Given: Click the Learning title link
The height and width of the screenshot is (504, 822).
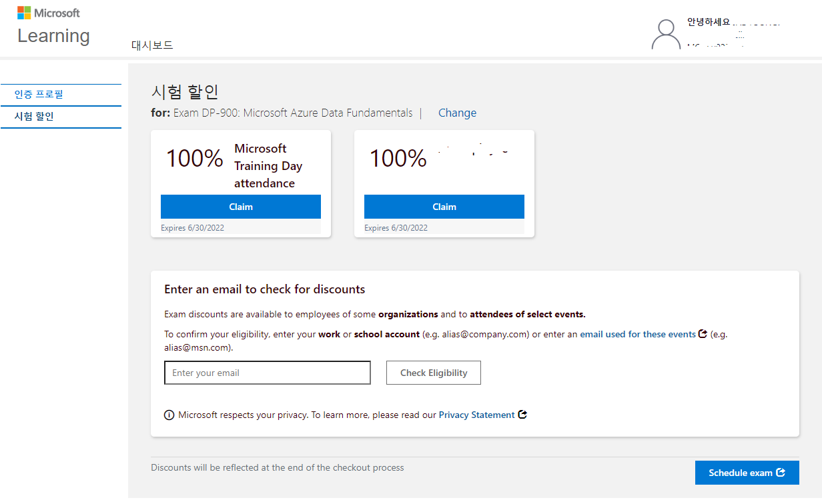Looking at the screenshot, I should 53,35.
